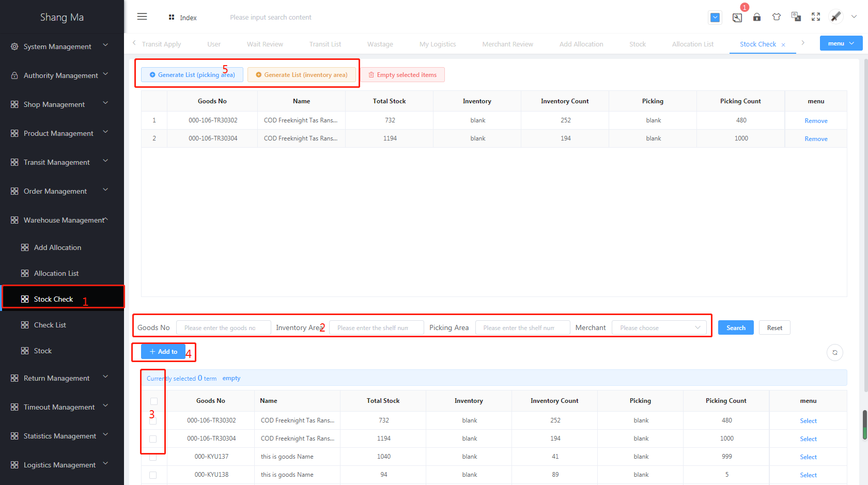This screenshot has height=485, width=868.
Task: Expand Product Management menu
Action: [62, 133]
